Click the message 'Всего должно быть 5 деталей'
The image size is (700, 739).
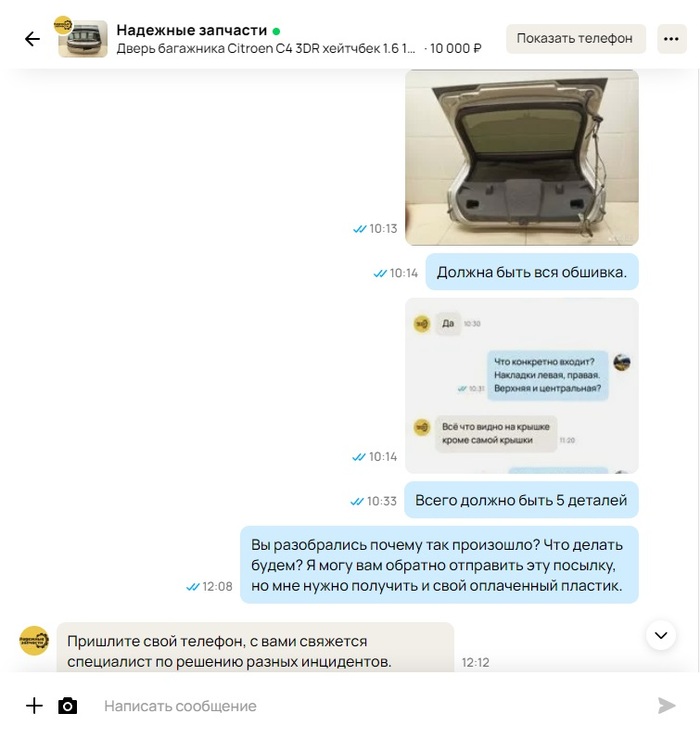click(x=521, y=500)
